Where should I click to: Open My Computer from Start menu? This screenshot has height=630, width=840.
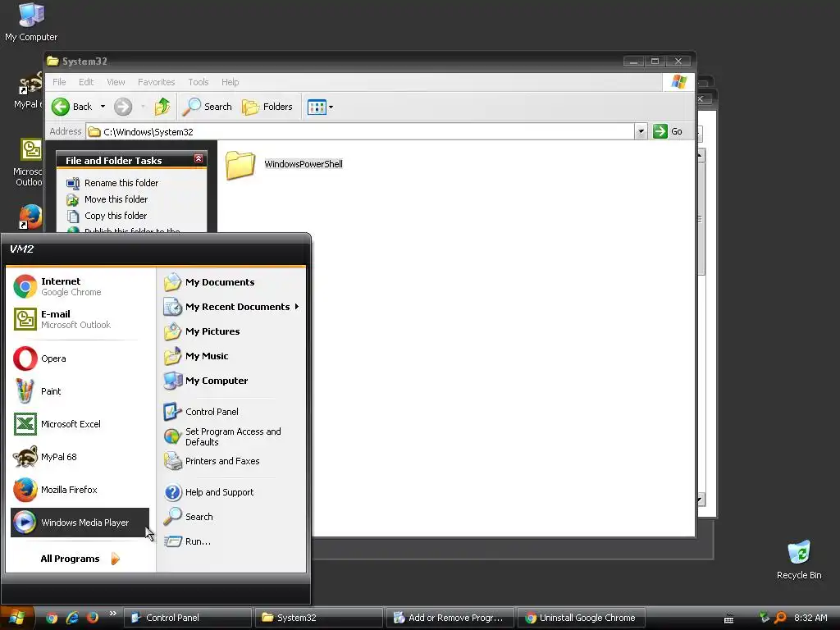[x=231, y=381]
